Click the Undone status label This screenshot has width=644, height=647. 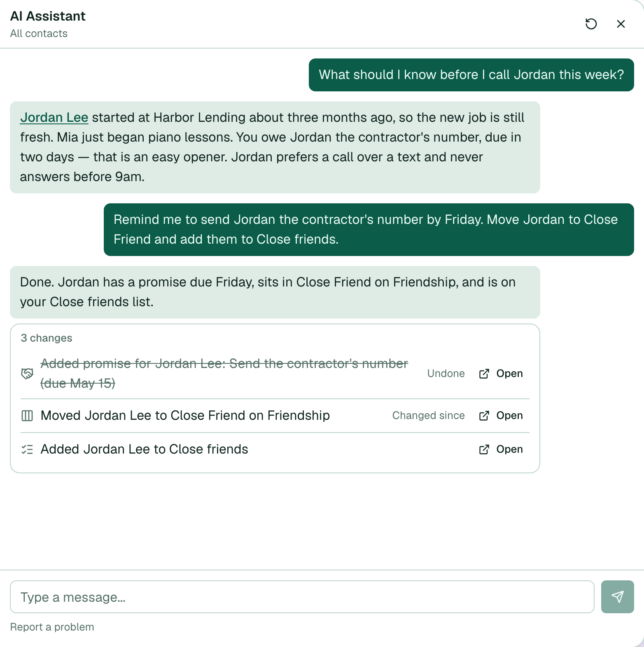pyautogui.click(x=446, y=373)
